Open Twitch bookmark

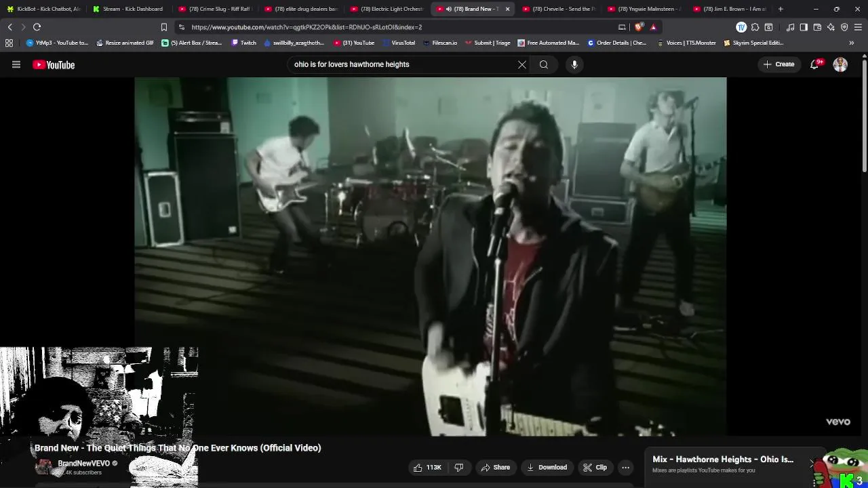tap(244, 43)
